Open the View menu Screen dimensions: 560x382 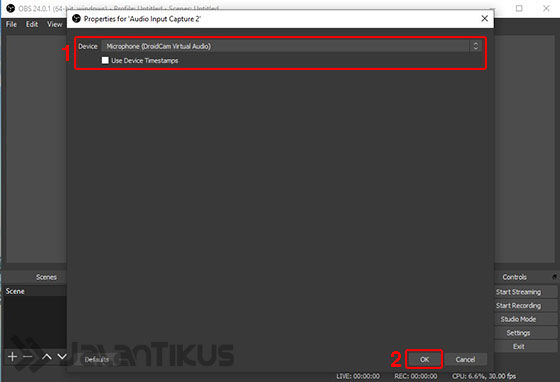(x=54, y=24)
